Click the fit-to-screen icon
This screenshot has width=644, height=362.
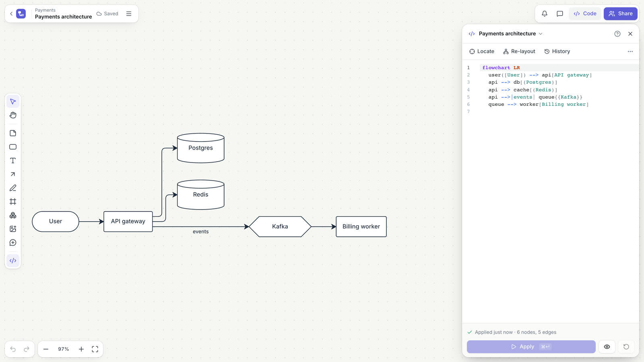95,349
